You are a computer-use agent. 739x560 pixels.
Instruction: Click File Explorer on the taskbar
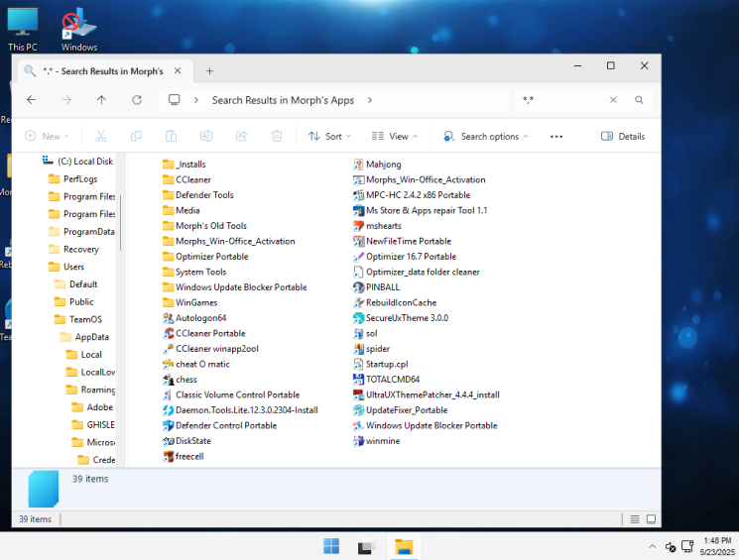point(404,546)
